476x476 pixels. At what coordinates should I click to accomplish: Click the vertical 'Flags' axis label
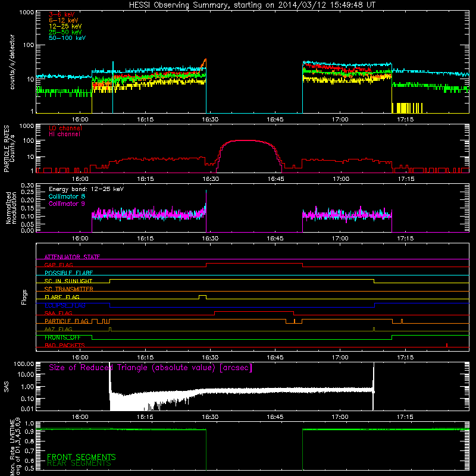coord(24,297)
